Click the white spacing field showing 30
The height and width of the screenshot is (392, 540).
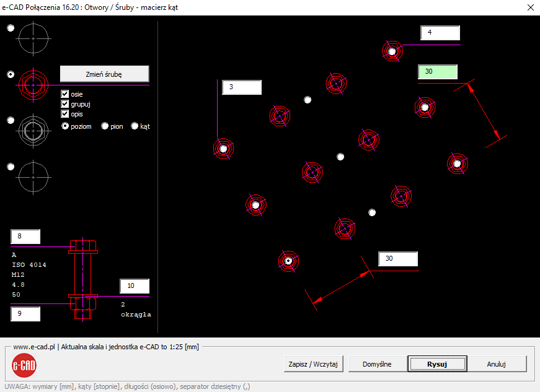(398, 259)
